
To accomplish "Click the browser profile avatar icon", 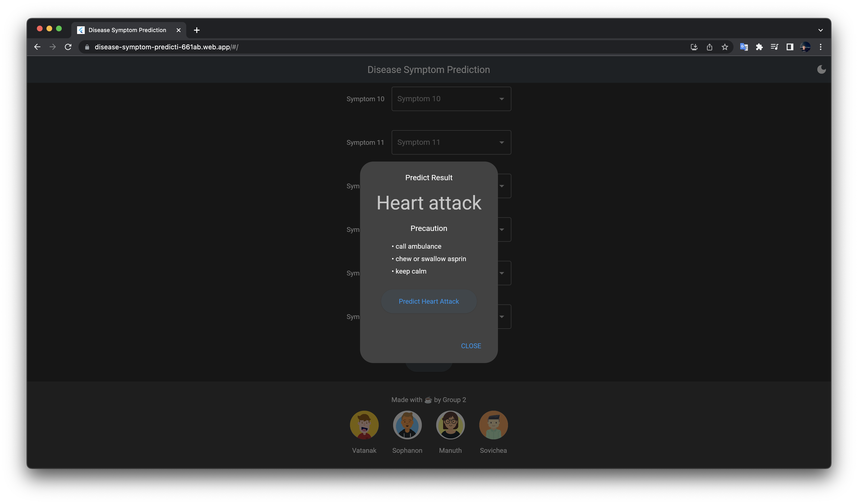I will [x=805, y=47].
